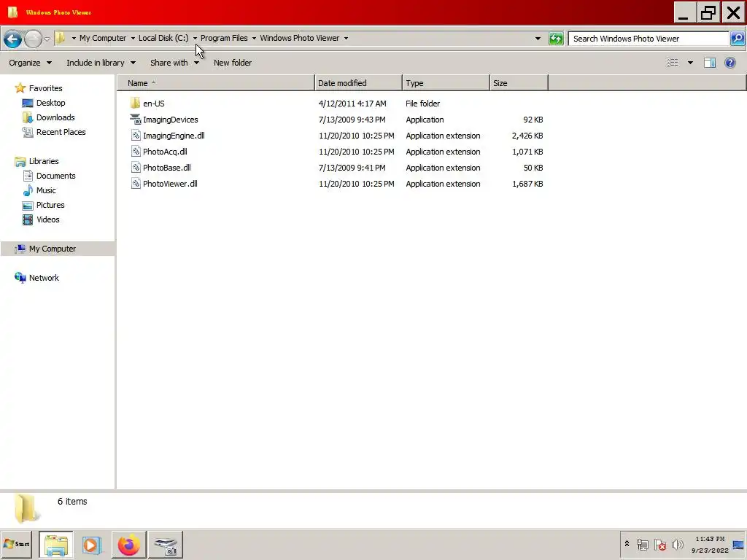Click the 7/13/2009 9:43 PM date cell
The height and width of the screenshot is (560, 747).
click(352, 120)
